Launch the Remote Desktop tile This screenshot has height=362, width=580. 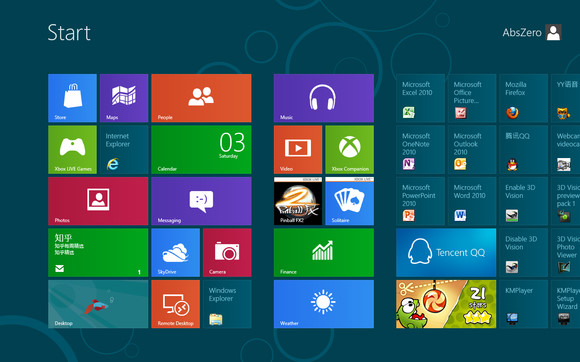[176, 304]
